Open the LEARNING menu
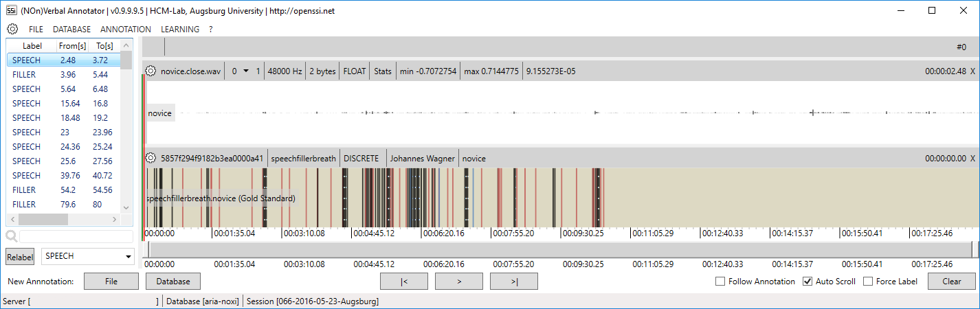Viewport: 980px width, 309px height. 180,30
